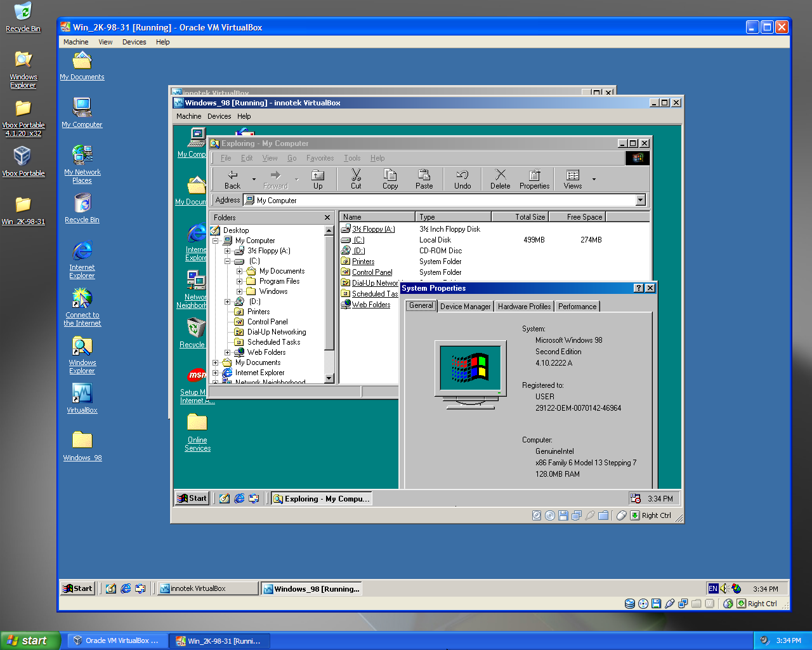Select Connect to the Internet desktop icon
This screenshot has width=812, height=650.
tap(82, 307)
